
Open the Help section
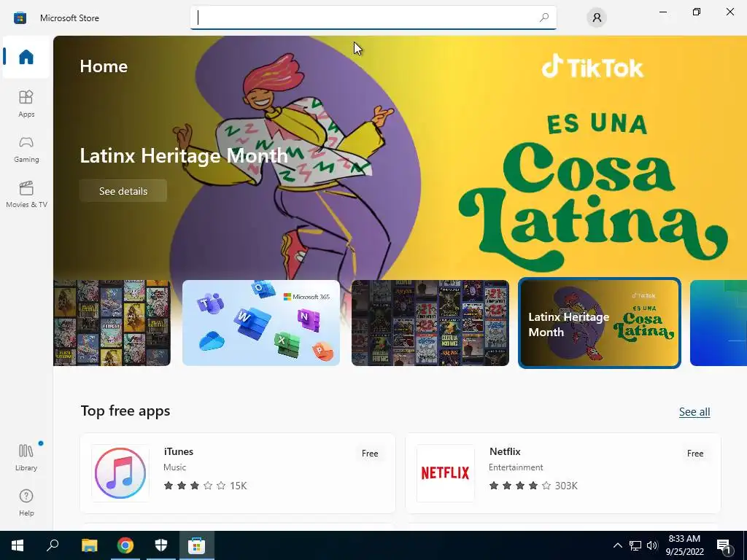tap(26, 503)
